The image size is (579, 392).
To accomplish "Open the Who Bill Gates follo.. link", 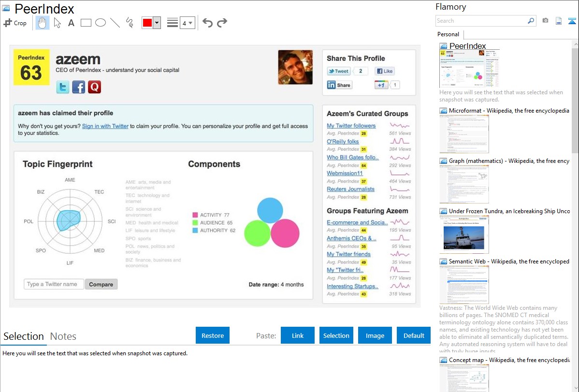I will [x=353, y=158].
